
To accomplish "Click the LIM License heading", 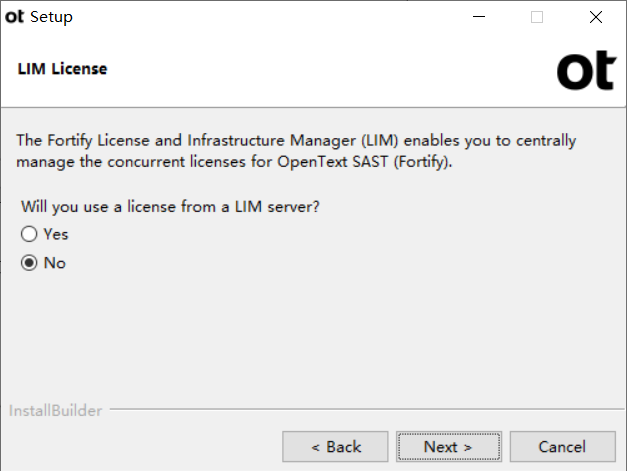I will click(x=62, y=69).
